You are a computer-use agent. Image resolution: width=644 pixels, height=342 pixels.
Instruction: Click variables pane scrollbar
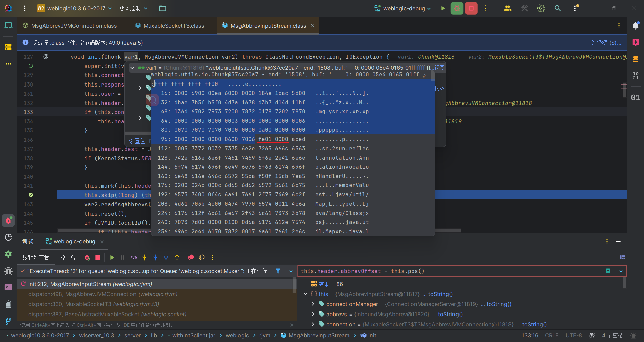tap(625, 283)
